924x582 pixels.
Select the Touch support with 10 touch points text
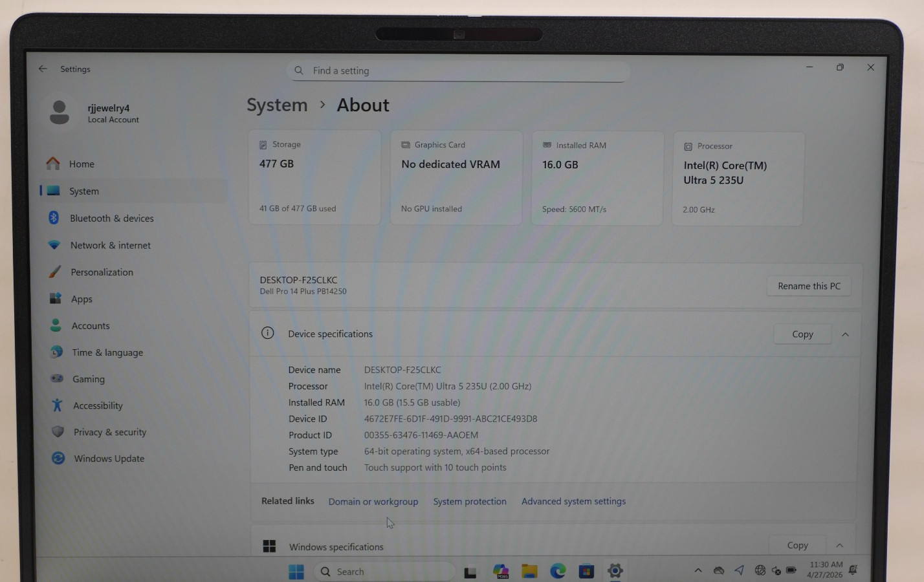pyautogui.click(x=435, y=468)
